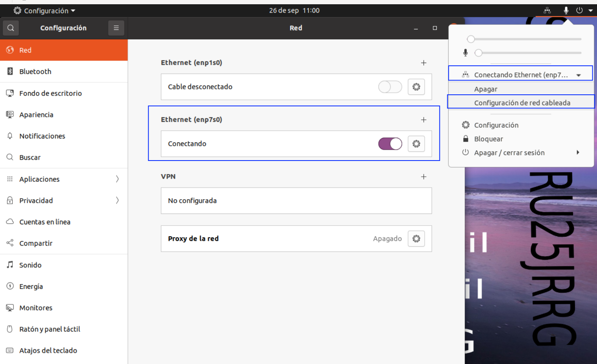Screen dimensions: 597x364
Task: Expand Aplicaciones chevron in sidebar
Action: point(117,179)
